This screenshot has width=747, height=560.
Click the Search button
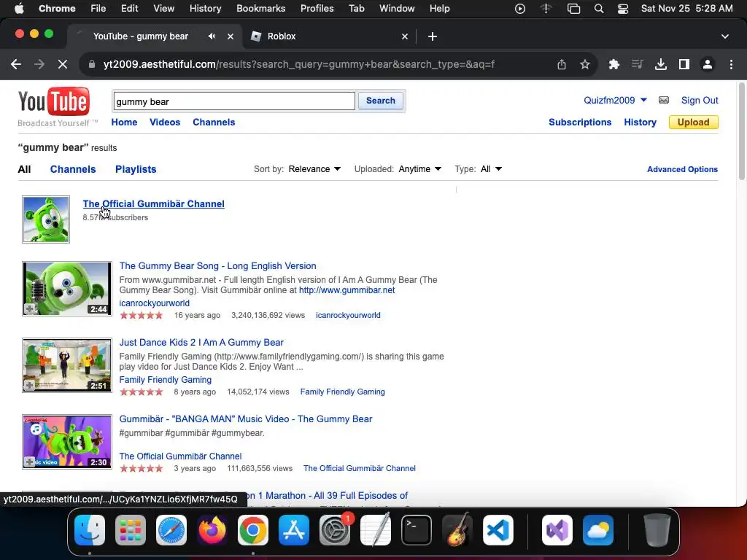click(381, 101)
